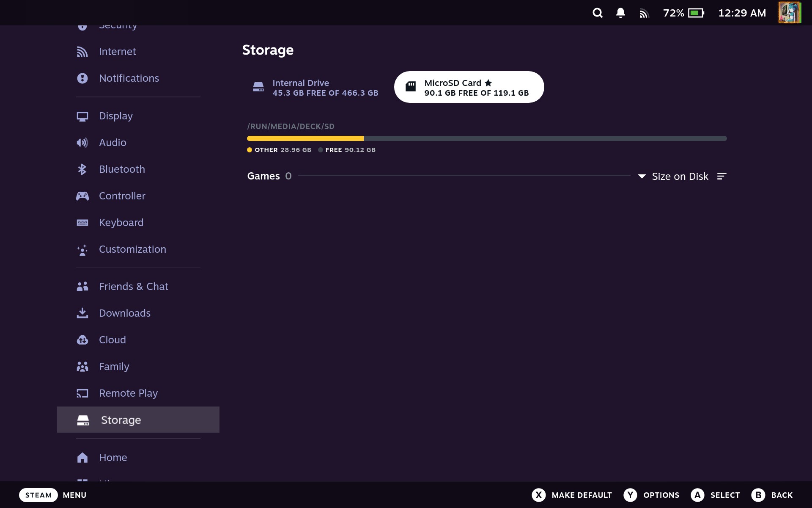This screenshot has width=812, height=508.
Task: Click the Remote Play cast icon
Action: click(x=82, y=393)
